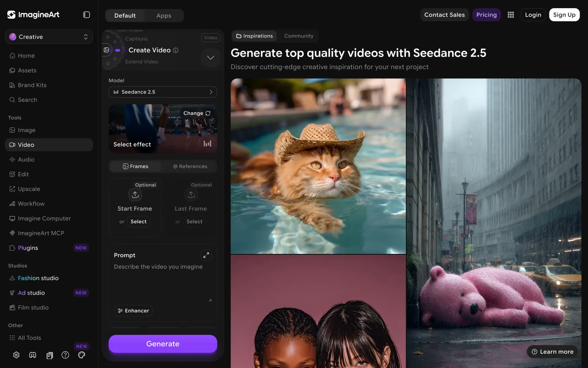This screenshot has height=368, width=588.
Task: Open the Pricing page
Action: (x=487, y=15)
